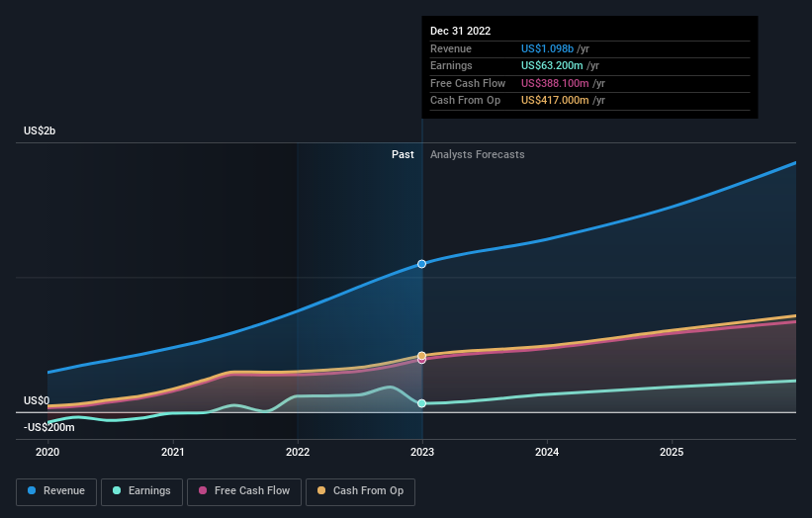Click the 2025 x-axis label

click(672, 452)
